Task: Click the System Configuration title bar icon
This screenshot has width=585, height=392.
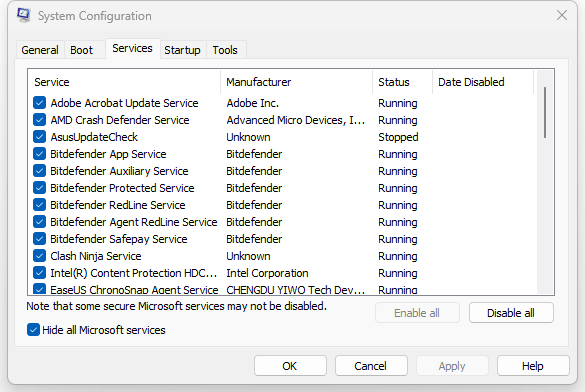Action: [x=24, y=15]
